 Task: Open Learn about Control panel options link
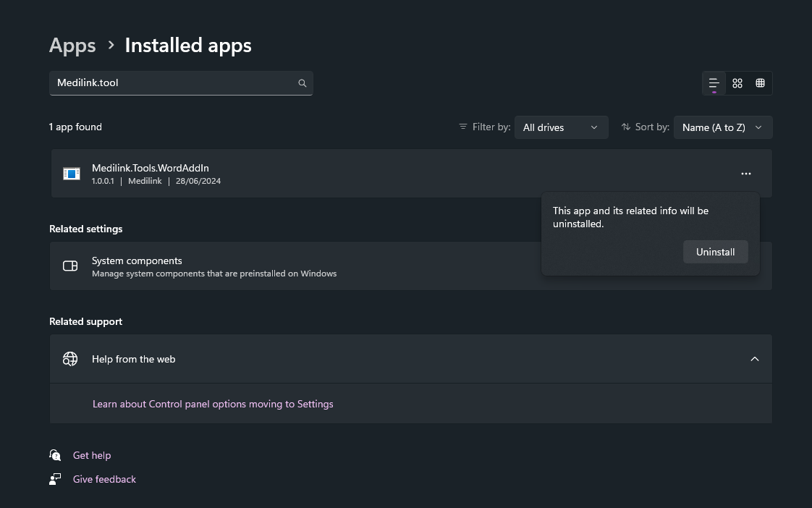click(x=213, y=404)
